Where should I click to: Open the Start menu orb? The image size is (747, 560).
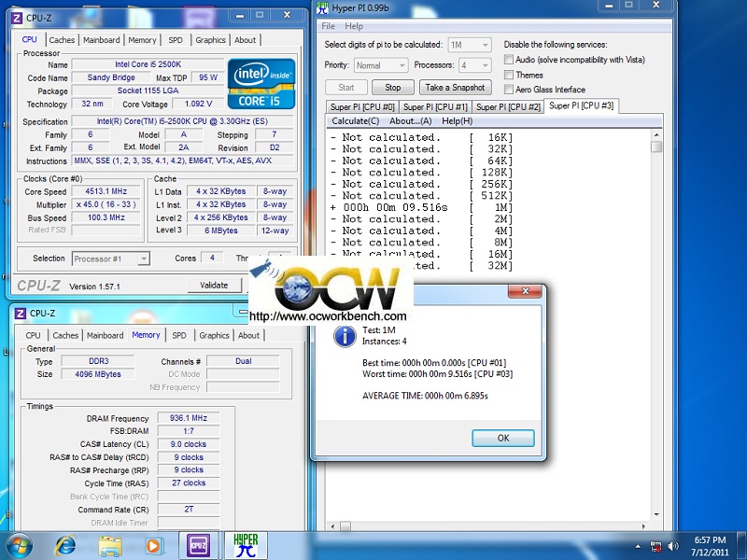coord(20,546)
